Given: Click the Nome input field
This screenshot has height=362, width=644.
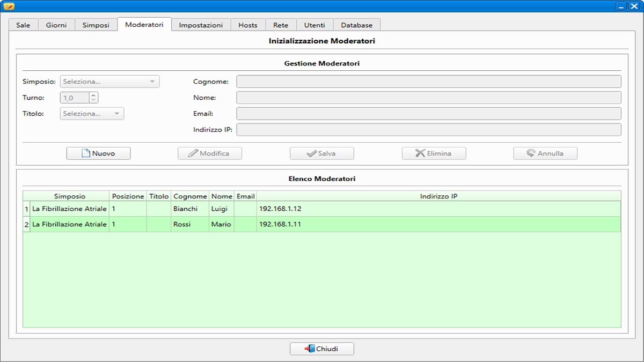Looking at the screenshot, I should 429,98.
